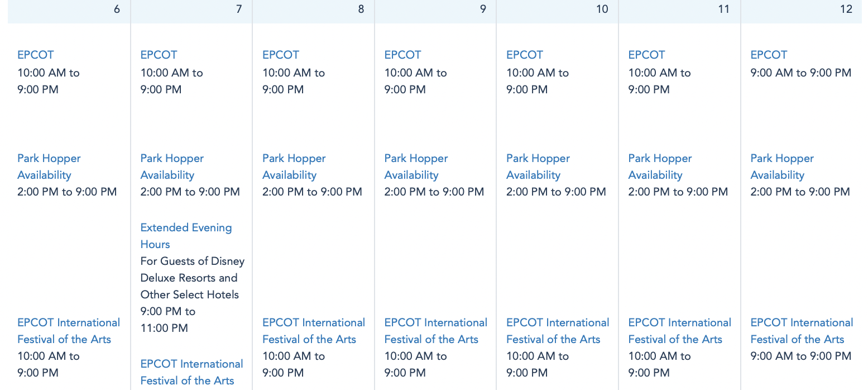868x390 pixels.
Task: Open the EPCOT link for day 10
Action: tap(525, 55)
